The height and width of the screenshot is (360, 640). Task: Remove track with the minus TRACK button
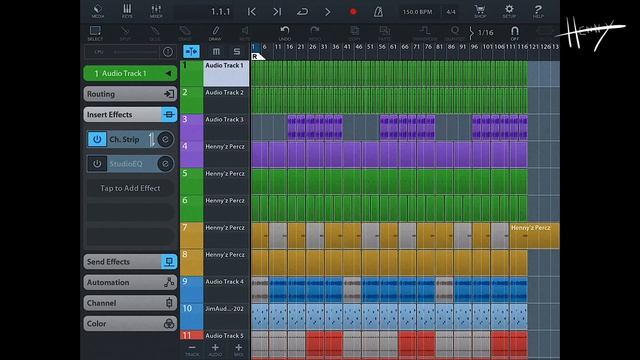tap(192, 350)
